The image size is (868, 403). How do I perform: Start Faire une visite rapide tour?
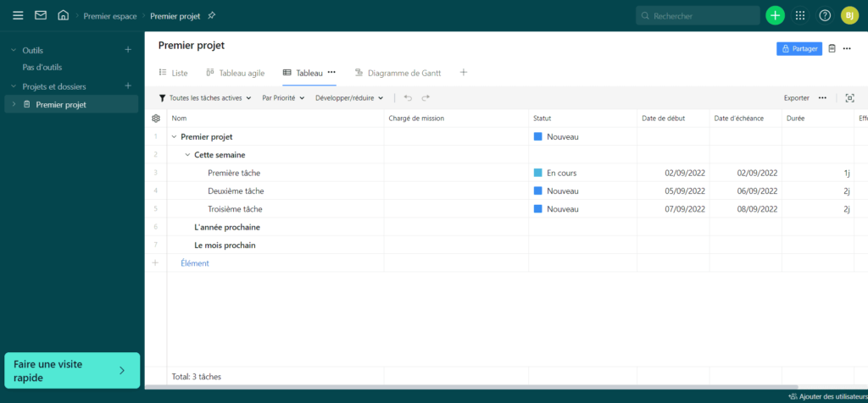tap(72, 370)
